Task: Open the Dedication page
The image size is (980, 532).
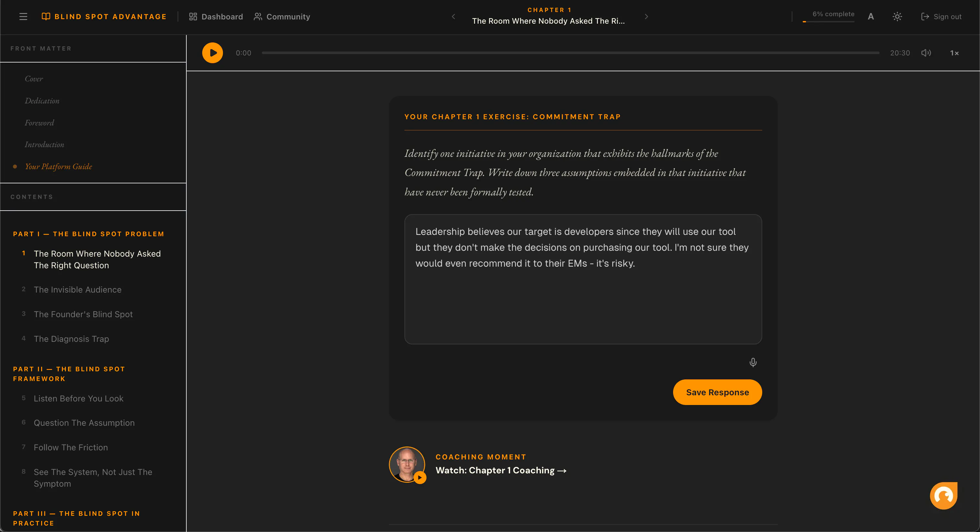Action: pos(42,101)
